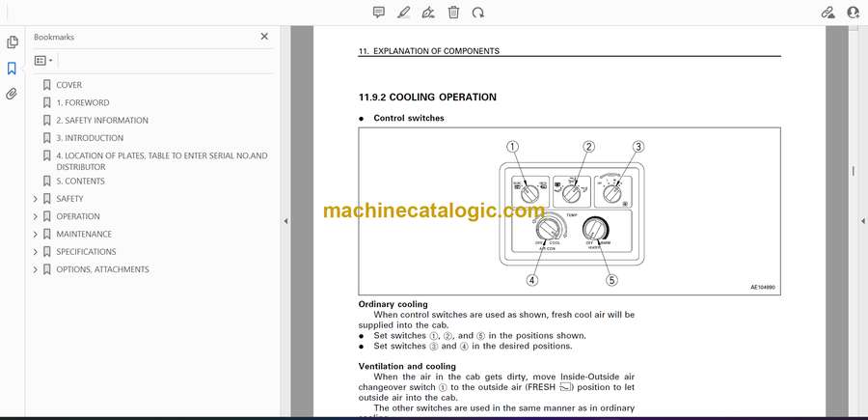The width and height of the screenshot is (868, 420).
Task: Click figure code AE104890
Action: pos(763,288)
